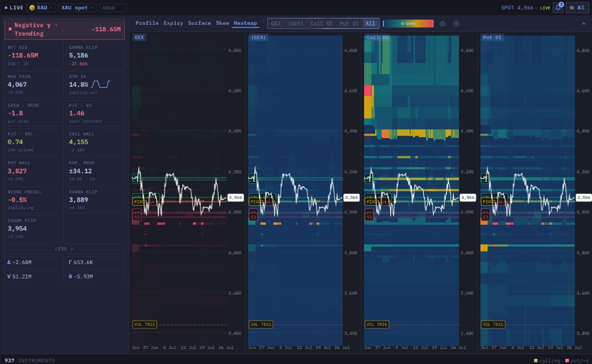Switch to the Skew tab
This screenshot has width=592, height=364.
(x=223, y=23)
